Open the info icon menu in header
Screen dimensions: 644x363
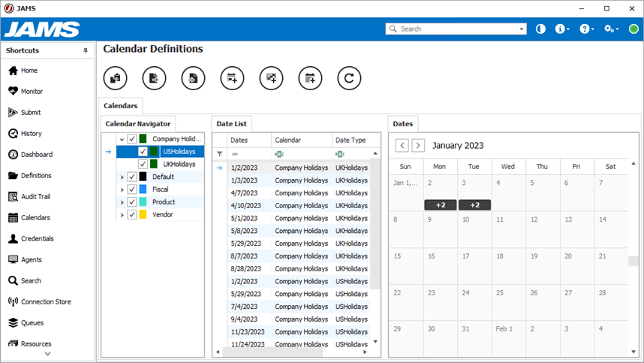[x=562, y=29]
